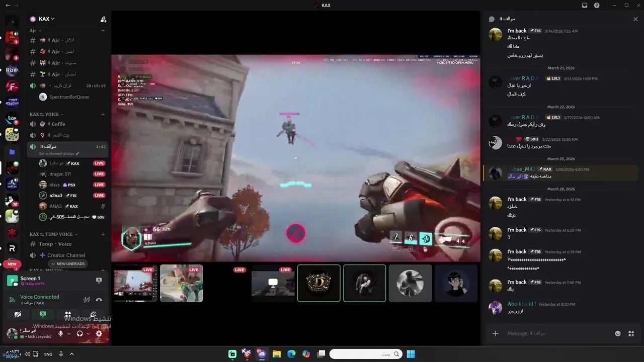Stop streaming Screen 1
Viewport: 644px width, 362px height.
tap(99, 281)
